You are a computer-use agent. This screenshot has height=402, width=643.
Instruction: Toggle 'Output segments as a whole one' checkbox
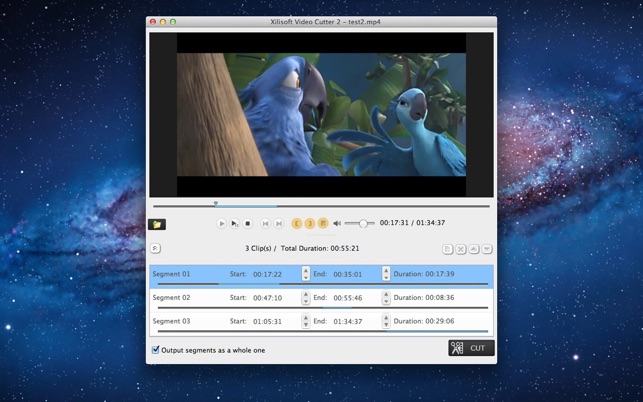click(155, 350)
